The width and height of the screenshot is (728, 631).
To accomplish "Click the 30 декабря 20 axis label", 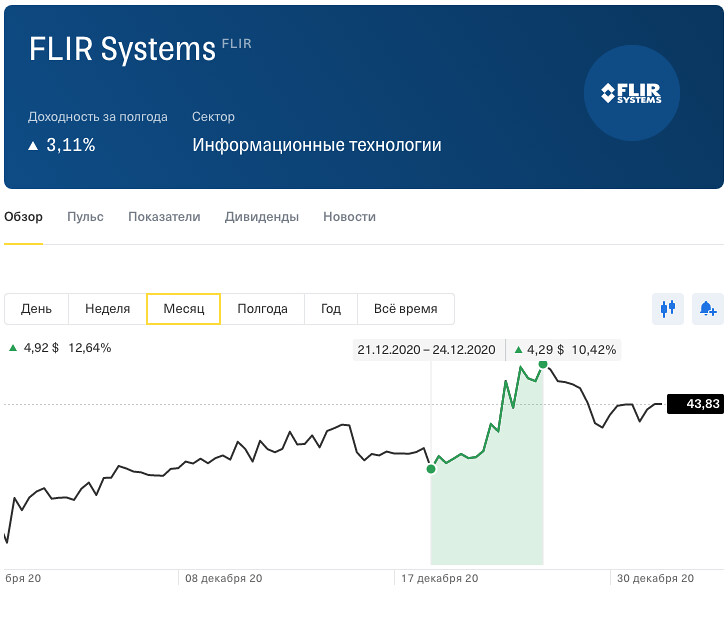I will 655,579.
